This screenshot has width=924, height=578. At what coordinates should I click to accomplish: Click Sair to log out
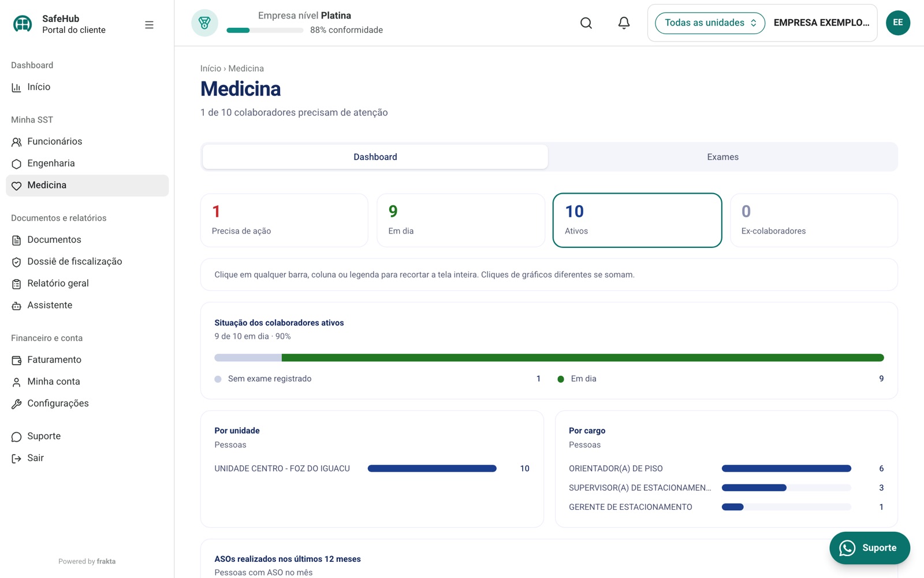87,458
